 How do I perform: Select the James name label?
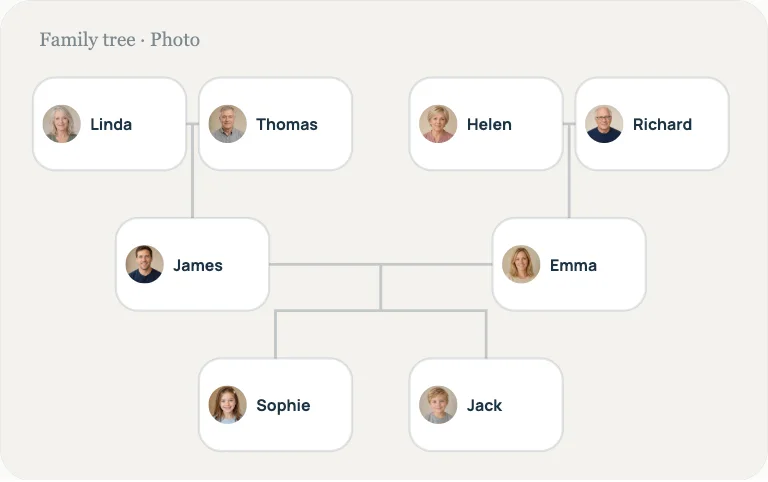(x=198, y=265)
